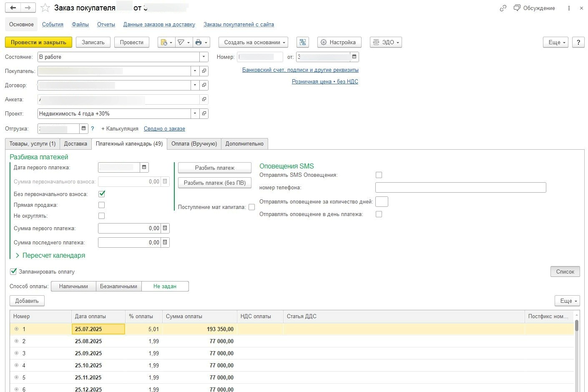Click the favorites star icon next to title

(45, 8)
